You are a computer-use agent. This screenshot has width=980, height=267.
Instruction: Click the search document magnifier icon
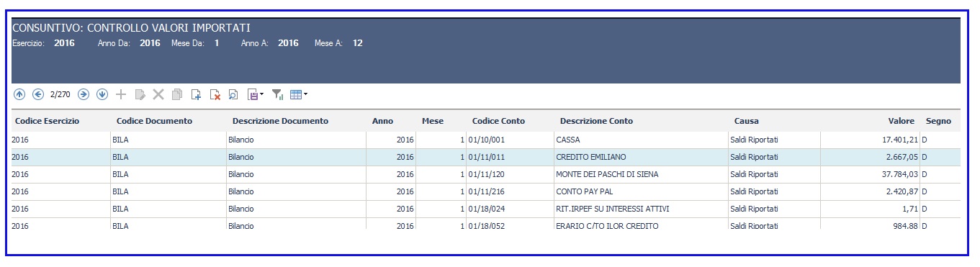tap(233, 94)
